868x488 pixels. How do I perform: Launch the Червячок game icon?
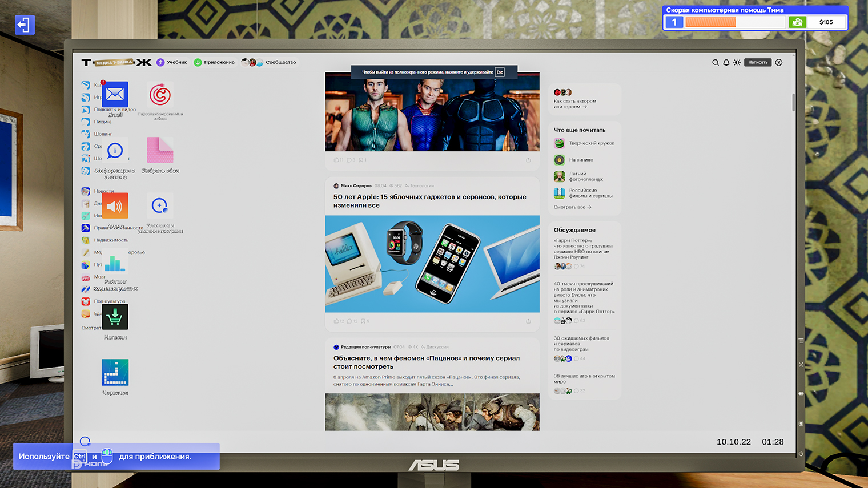[115, 372]
